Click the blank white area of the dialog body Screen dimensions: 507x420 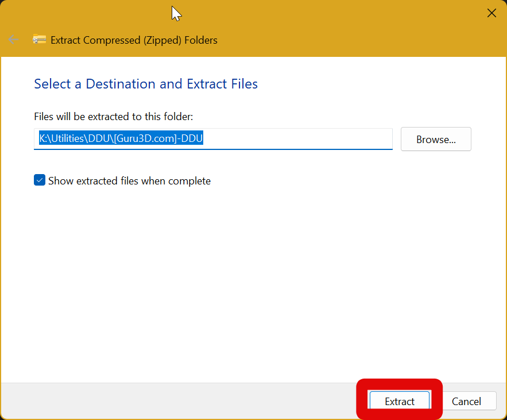[253, 276]
